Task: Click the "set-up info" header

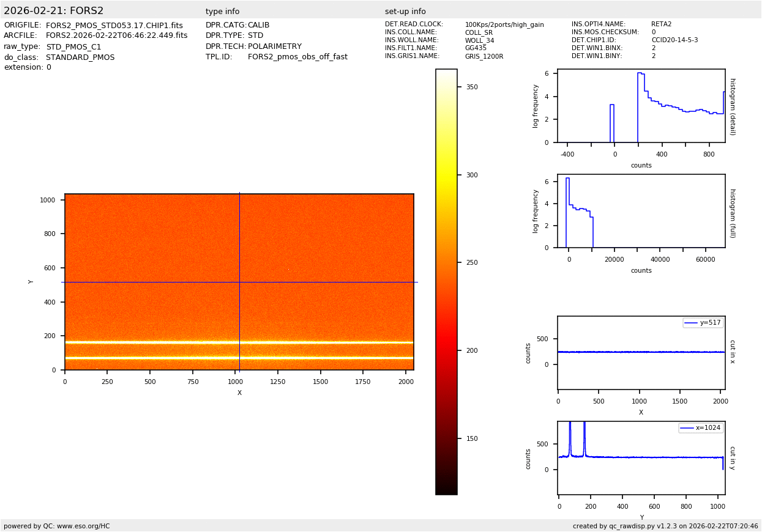Action: [x=405, y=12]
